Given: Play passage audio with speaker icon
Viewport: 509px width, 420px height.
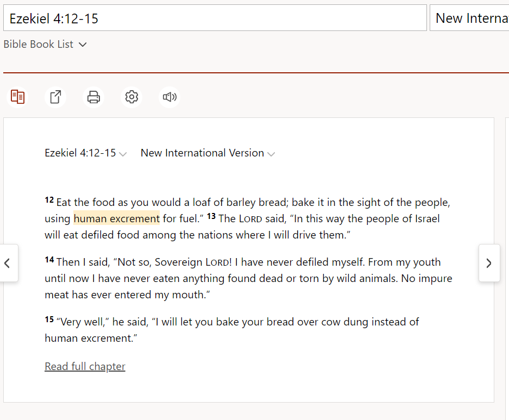Looking at the screenshot, I should click(169, 97).
